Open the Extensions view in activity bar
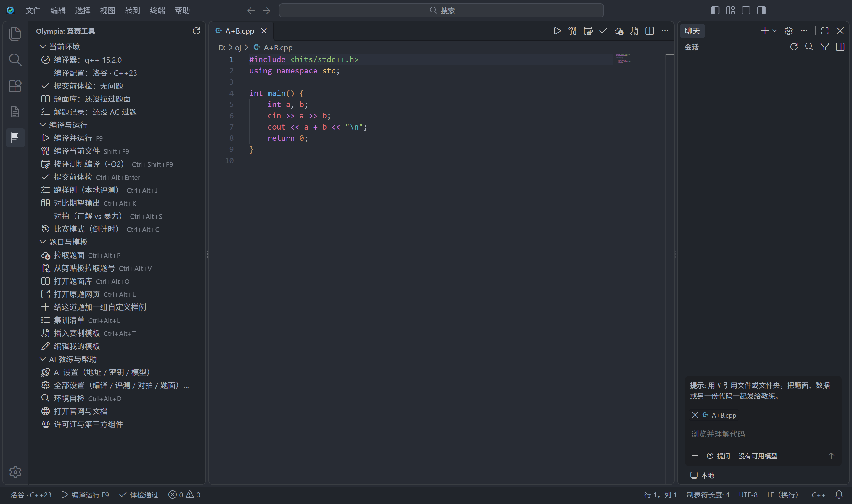 pyautogui.click(x=15, y=85)
